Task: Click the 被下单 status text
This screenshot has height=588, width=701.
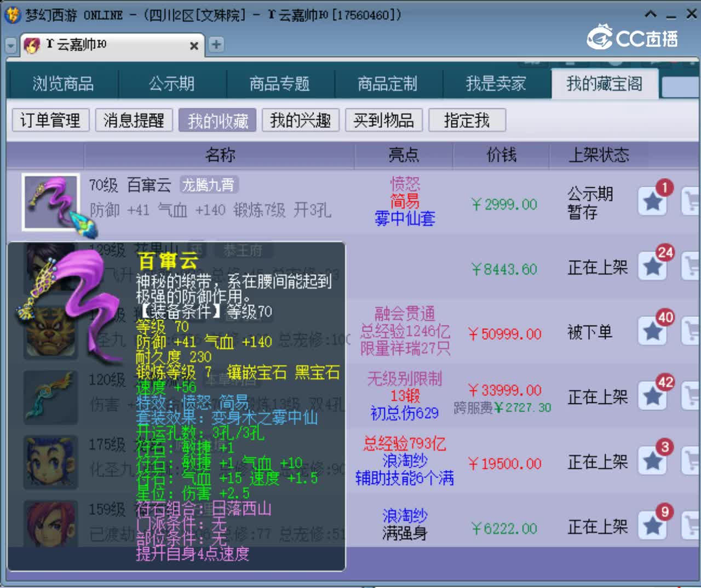Action: pyautogui.click(x=590, y=332)
